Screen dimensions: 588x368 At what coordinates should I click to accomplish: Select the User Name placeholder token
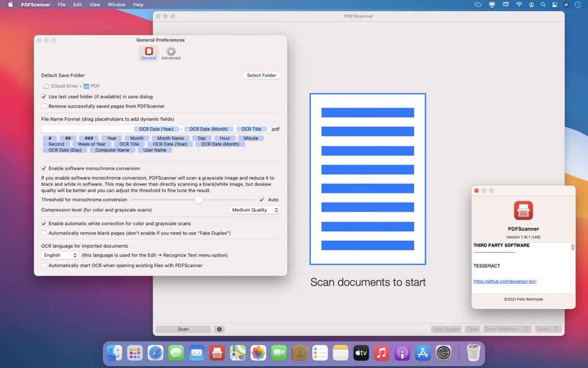point(155,150)
